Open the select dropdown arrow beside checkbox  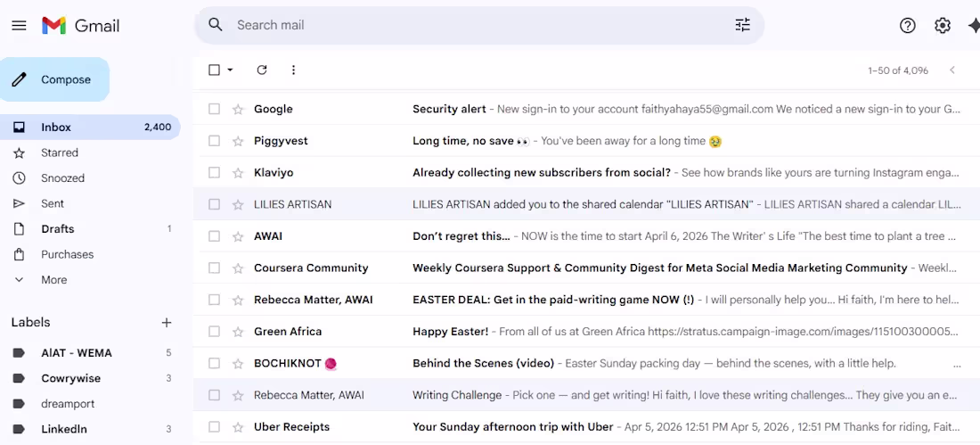click(x=230, y=70)
